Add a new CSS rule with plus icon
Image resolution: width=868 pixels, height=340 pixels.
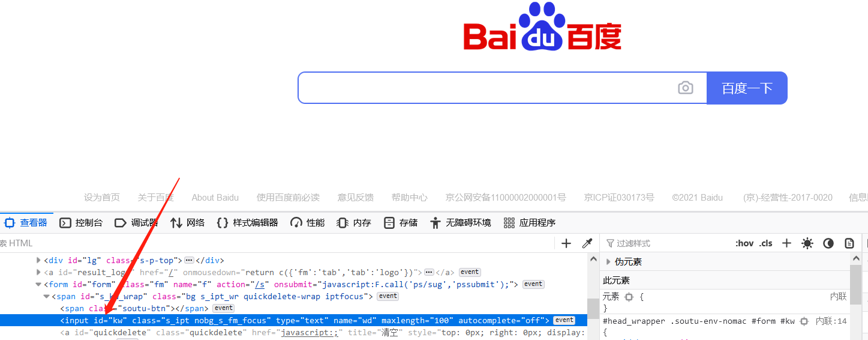coord(787,243)
